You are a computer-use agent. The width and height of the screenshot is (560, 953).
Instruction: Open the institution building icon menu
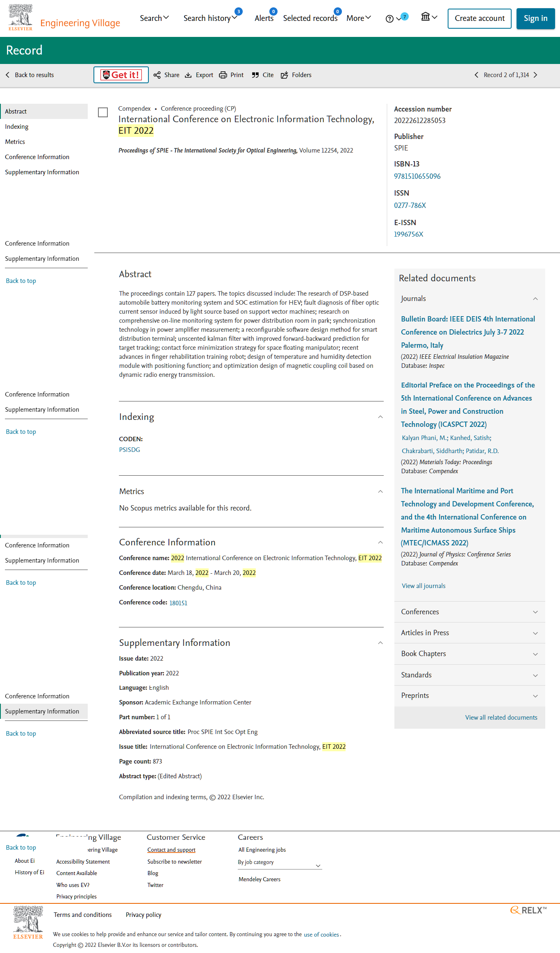point(426,17)
